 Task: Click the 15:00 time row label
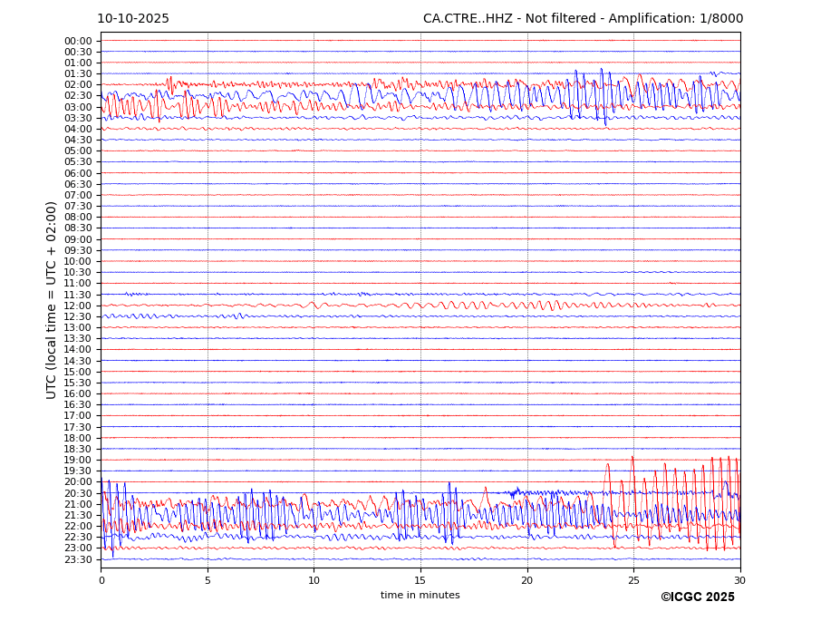[78, 372]
